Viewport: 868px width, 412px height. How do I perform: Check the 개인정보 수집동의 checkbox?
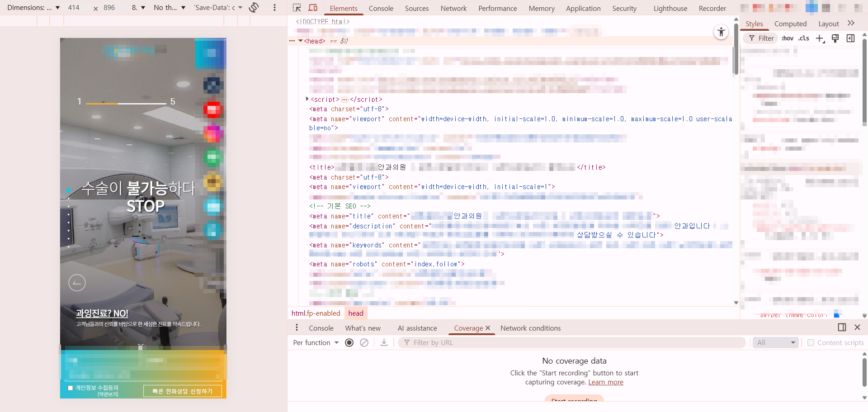click(x=70, y=388)
